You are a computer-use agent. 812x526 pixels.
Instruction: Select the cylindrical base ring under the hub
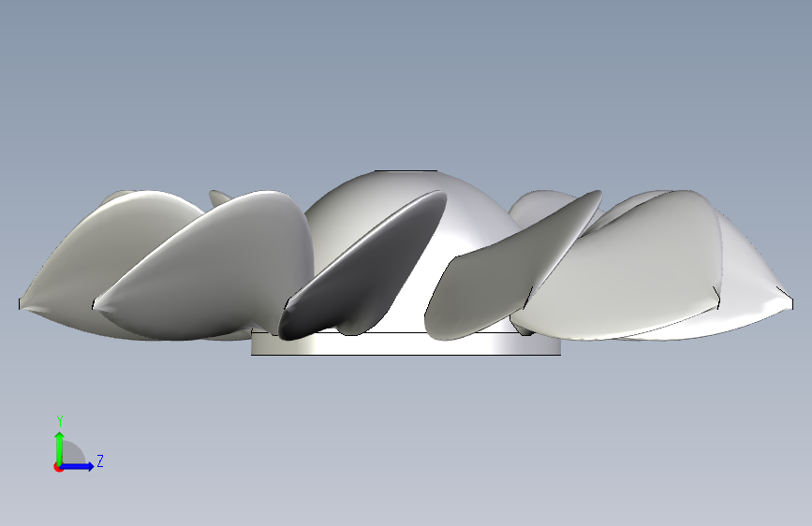[x=406, y=343]
